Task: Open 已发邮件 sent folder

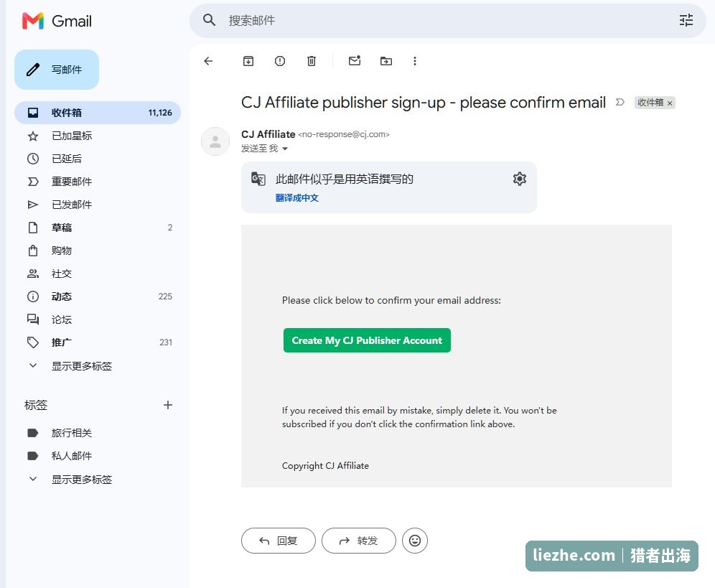Action: click(98, 205)
